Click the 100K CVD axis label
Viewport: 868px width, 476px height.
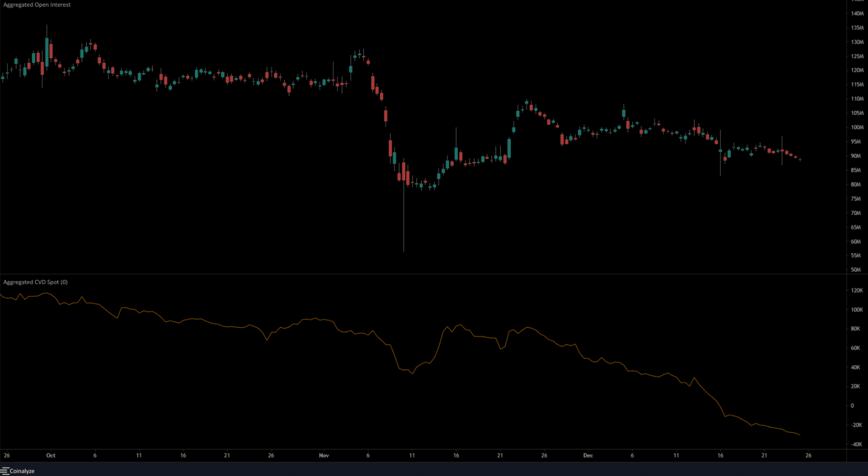(x=857, y=310)
